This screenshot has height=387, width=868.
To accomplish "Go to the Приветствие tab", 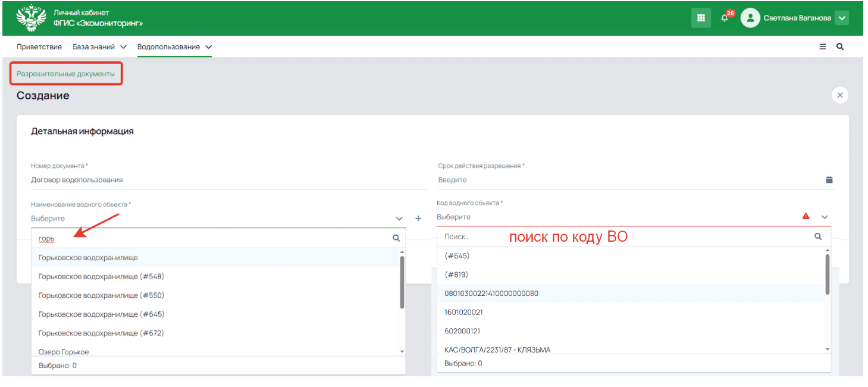I will (39, 46).
